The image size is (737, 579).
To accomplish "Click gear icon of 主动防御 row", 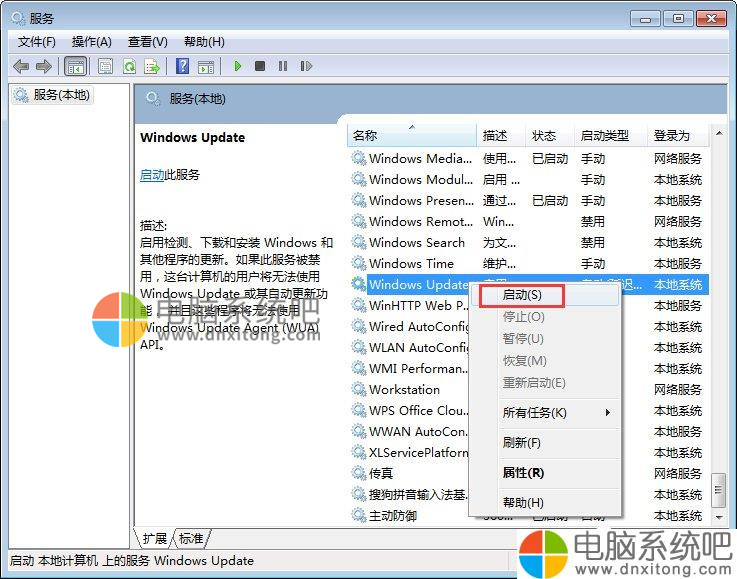I will pyautogui.click(x=359, y=516).
